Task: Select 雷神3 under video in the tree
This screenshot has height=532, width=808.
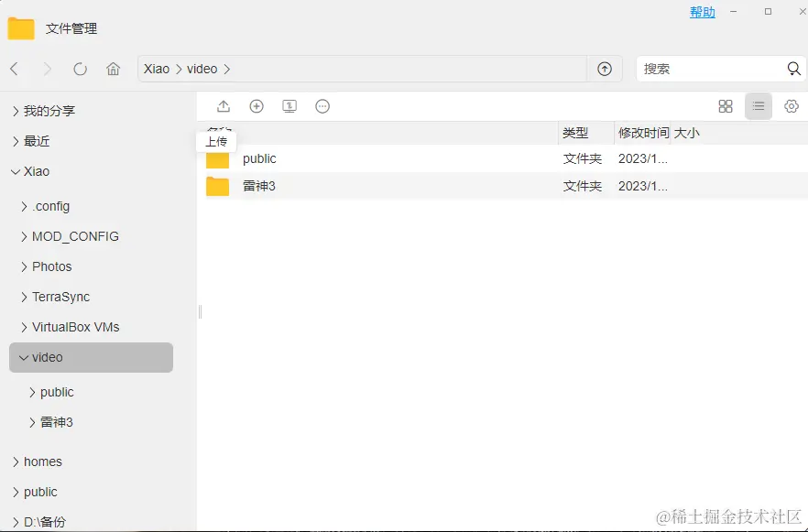Action: click(57, 422)
